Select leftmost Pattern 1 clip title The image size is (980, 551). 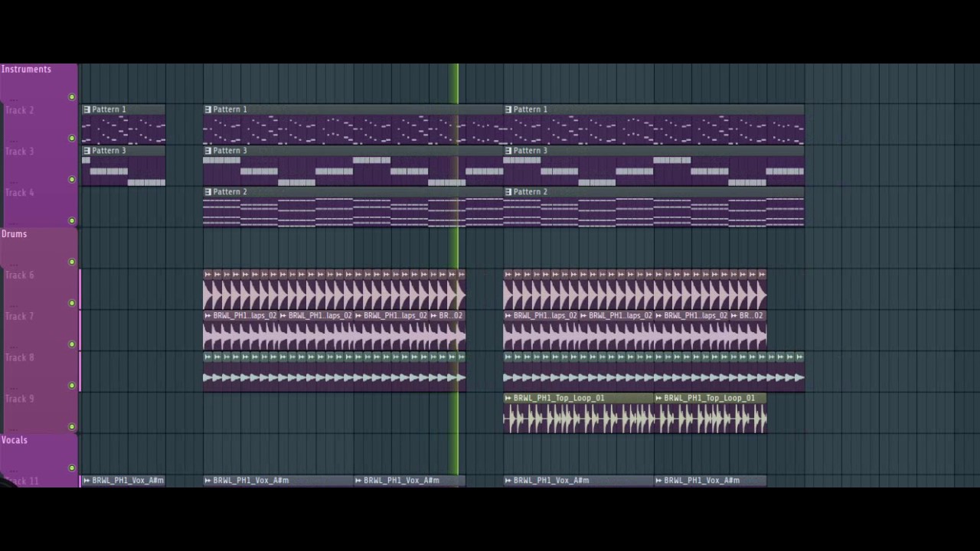pyautogui.click(x=109, y=109)
